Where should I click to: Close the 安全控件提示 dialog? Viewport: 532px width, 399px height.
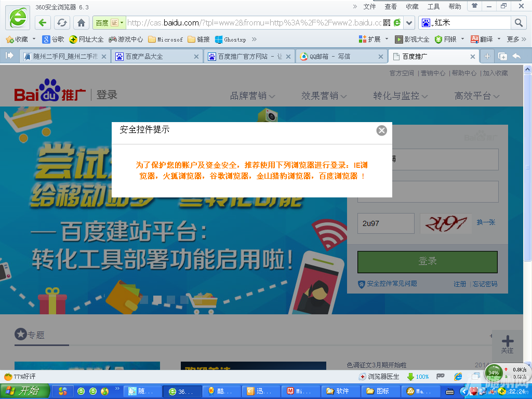tap(382, 130)
